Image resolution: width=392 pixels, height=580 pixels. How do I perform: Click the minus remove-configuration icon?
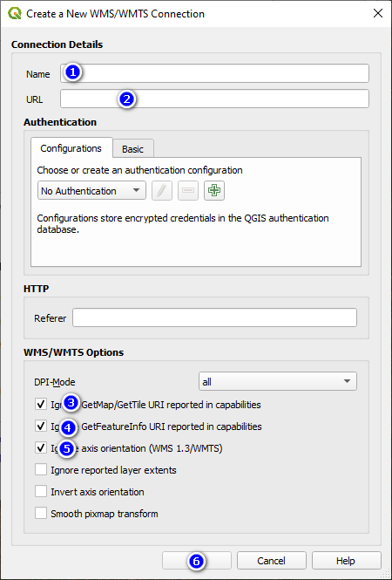pos(188,190)
